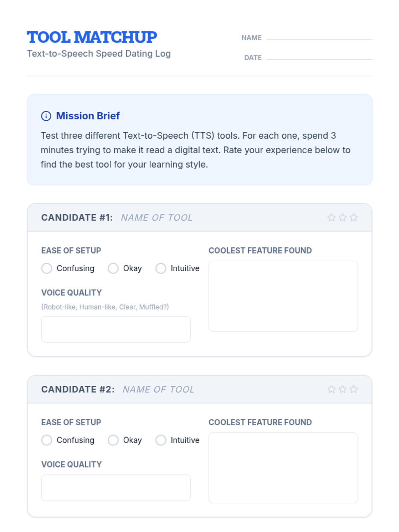Rate Candidate #1 with the first star
This screenshot has width=399, height=532.
pyautogui.click(x=331, y=217)
